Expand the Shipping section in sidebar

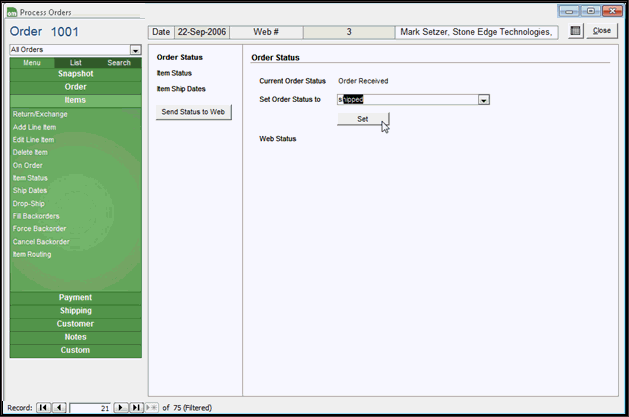(76, 311)
